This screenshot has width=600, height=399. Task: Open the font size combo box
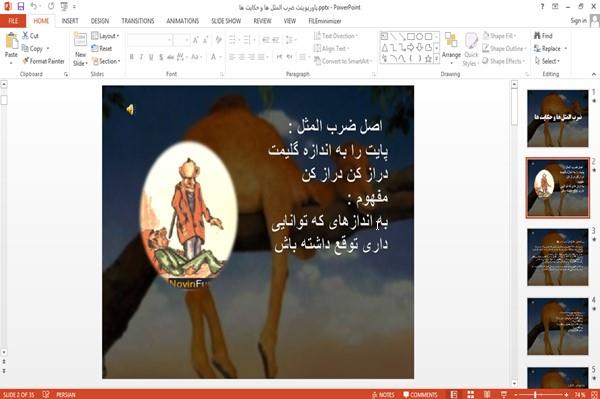[181, 40]
